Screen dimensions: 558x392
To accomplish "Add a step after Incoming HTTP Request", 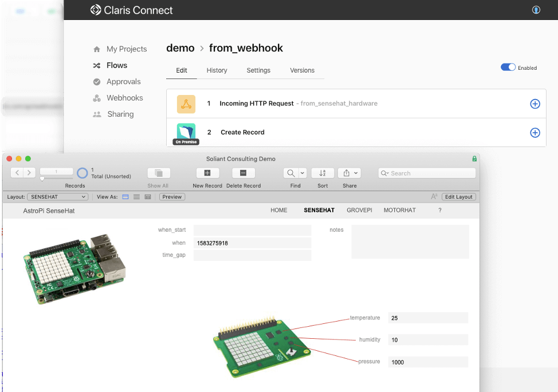I will click(x=535, y=104).
